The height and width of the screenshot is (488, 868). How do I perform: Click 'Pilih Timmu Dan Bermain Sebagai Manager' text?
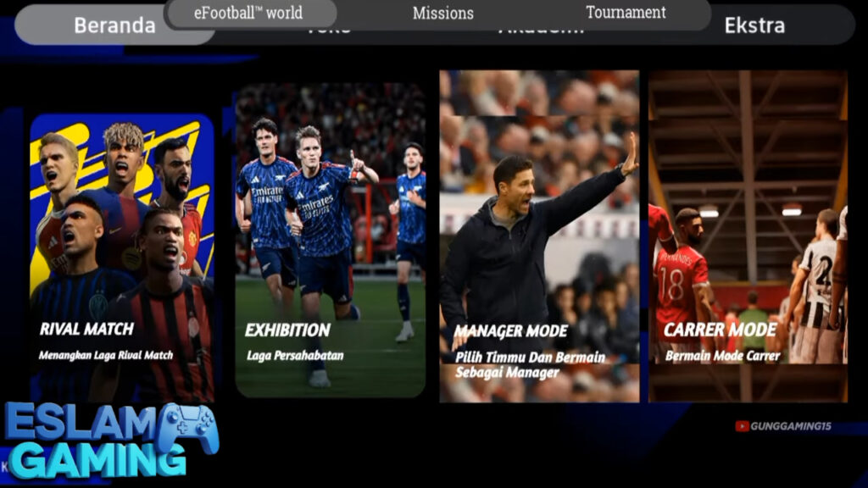pyautogui.click(x=530, y=364)
